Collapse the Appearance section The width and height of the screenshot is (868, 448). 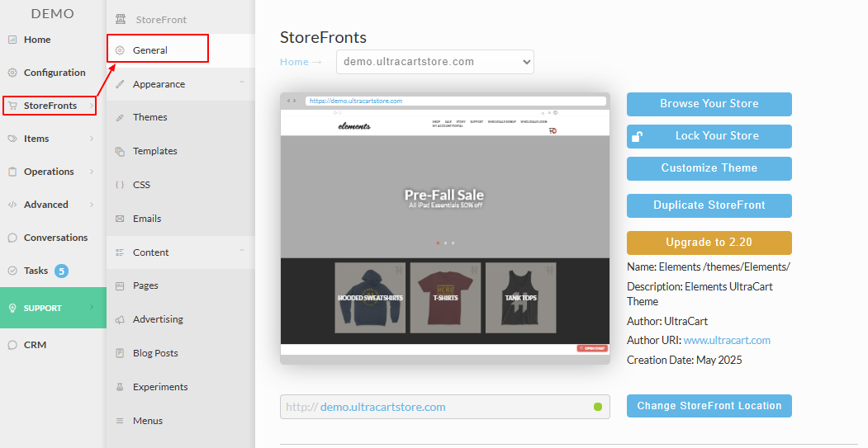(242, 83)
